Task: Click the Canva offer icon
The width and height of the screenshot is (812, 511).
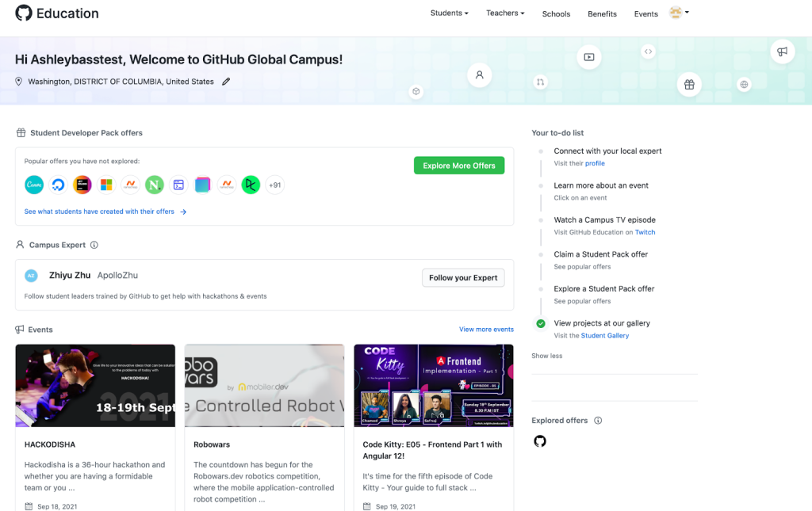Action: tap(34, 185)
